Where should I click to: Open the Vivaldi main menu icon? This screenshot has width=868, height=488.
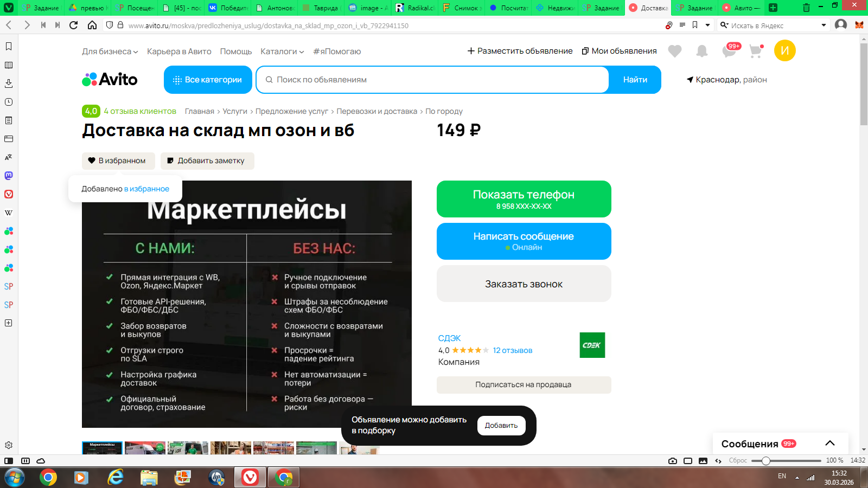point(9,8)
